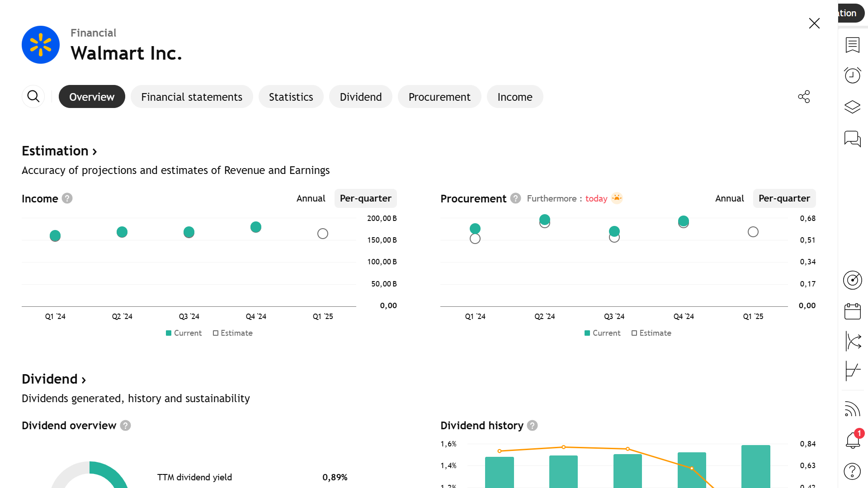868x488 pixels.
Task: Set Income chart to Per-quarter
Action: [x=366, y=198]
